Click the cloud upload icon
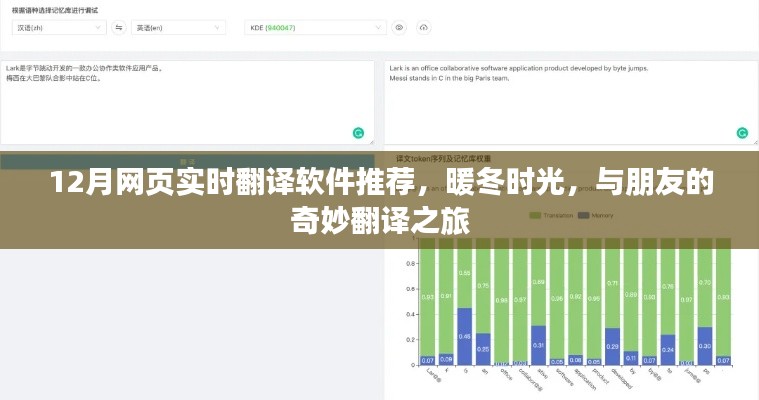The height and width of the screenshot is (400, 759). (x=424, y=29)
